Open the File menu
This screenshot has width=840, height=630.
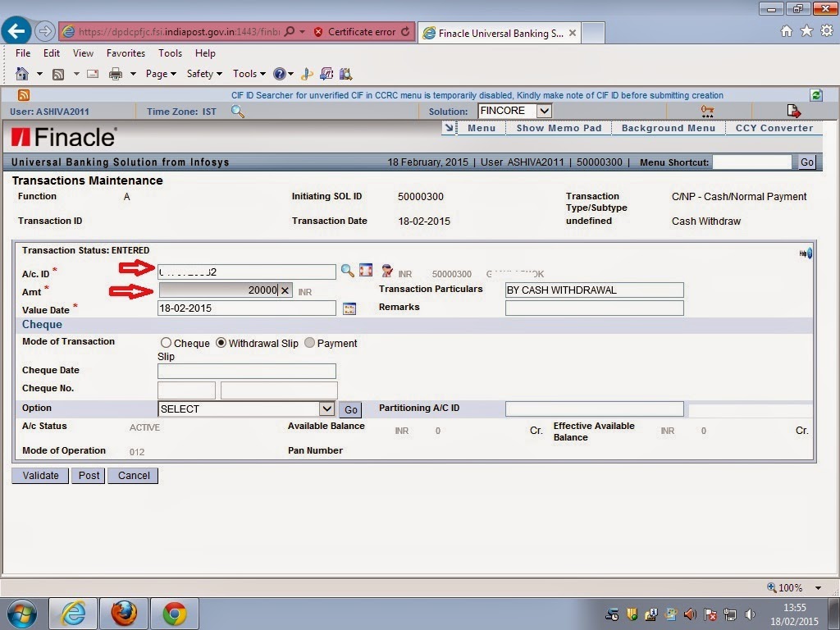click(23, 53)
